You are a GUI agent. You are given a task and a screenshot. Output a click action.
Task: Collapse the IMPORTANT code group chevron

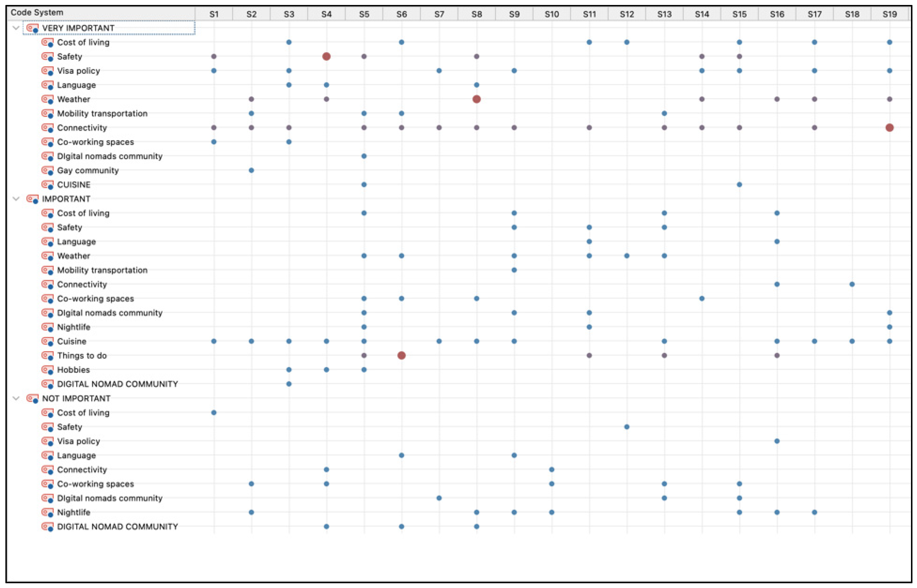[x=16, y=199]
